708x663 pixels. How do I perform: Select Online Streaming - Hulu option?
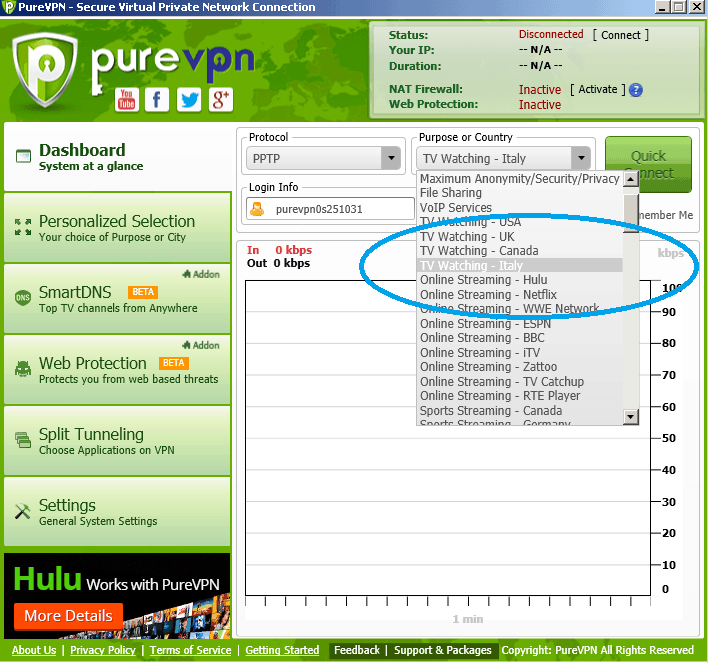pyautogui.click(x=520, y=280)
